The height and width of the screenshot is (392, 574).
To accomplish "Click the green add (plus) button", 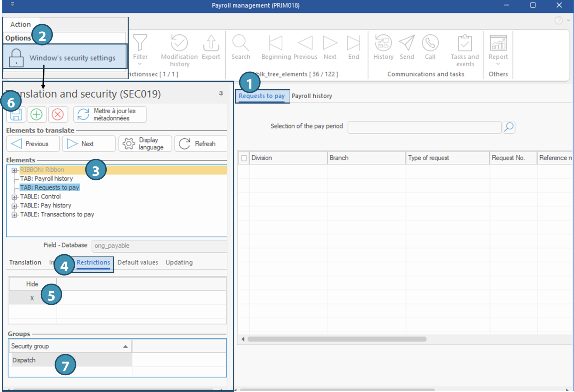I will point(37,114).
